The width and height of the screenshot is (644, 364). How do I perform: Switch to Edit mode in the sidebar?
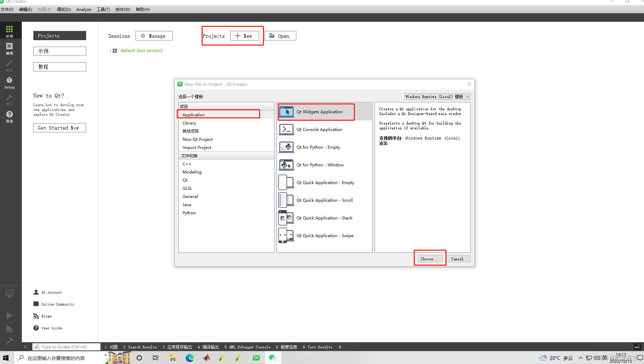[x=10, y=48]
